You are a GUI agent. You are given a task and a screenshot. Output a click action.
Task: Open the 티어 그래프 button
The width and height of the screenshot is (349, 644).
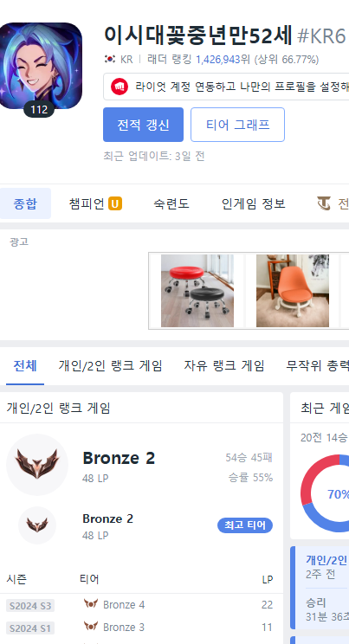[x=237, y=125]
